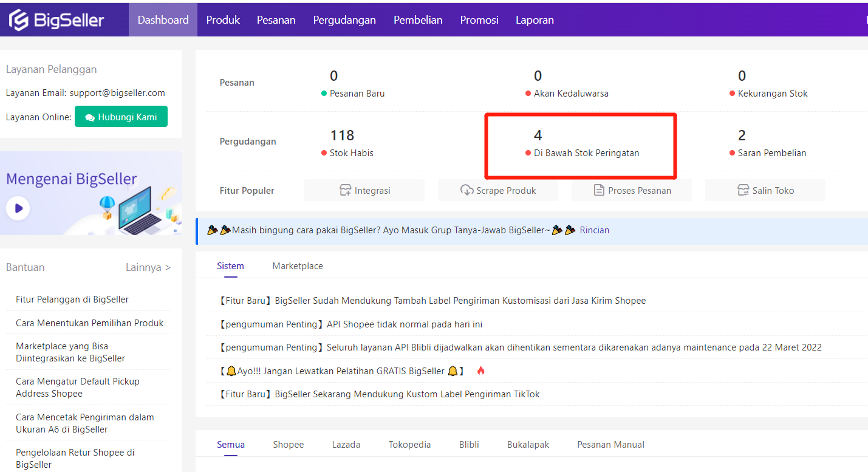Open Di Bawah Stok Peringatan count
This screenshot has width=868, height=472.
point(538,135)
